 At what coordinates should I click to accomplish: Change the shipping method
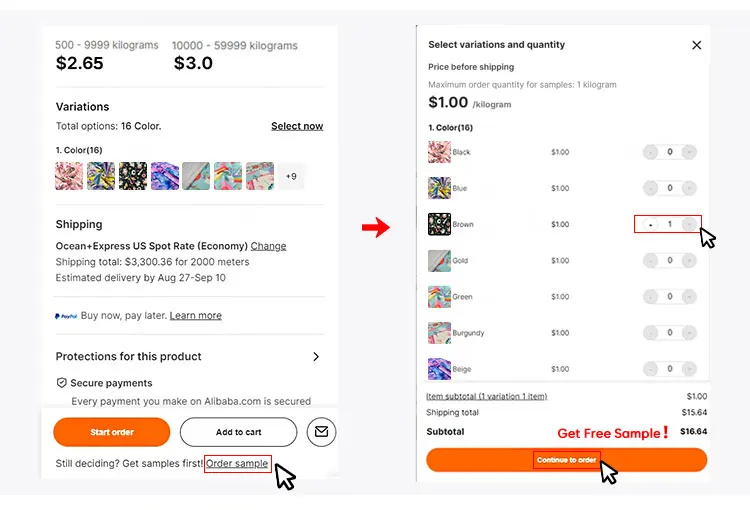click(268, 246)
